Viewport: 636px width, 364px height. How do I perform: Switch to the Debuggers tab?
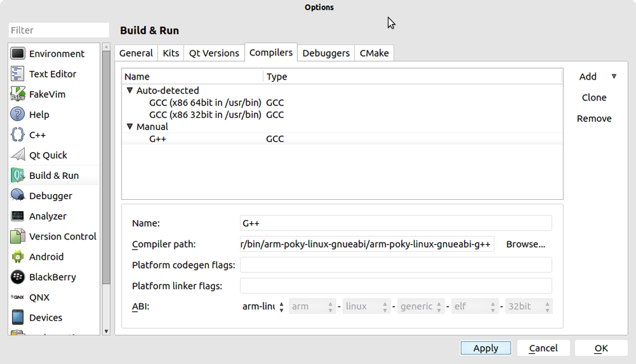pos(326,53)
